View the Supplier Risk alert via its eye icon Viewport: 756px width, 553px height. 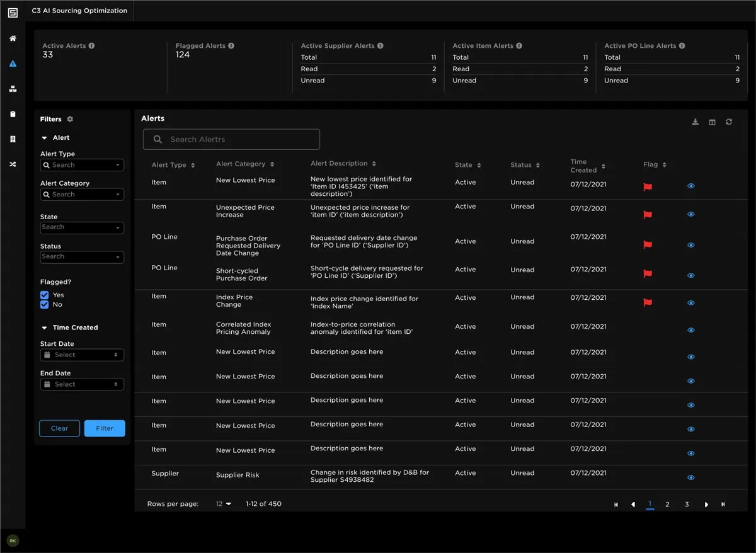(x=691, y=477)
